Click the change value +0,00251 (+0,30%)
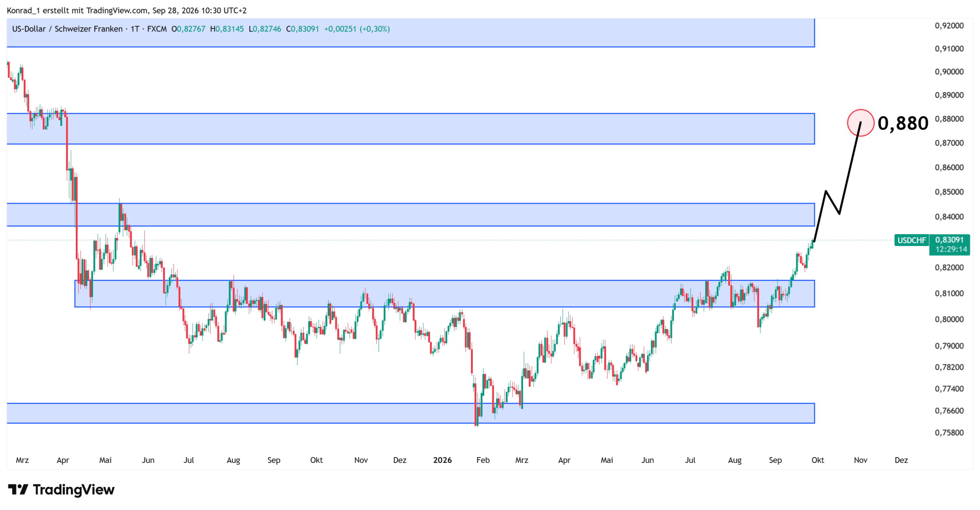The height and width of the screenshot is (510, 980). [357, 29]
